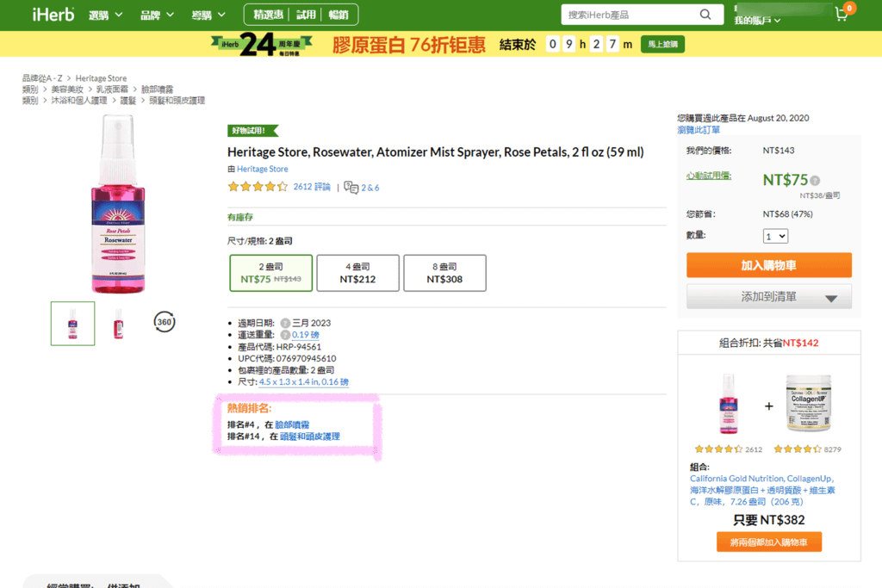Viewport: 882px width, 588px height.
Task: Click help icon beside 運送重量
Action: point(285,335)
